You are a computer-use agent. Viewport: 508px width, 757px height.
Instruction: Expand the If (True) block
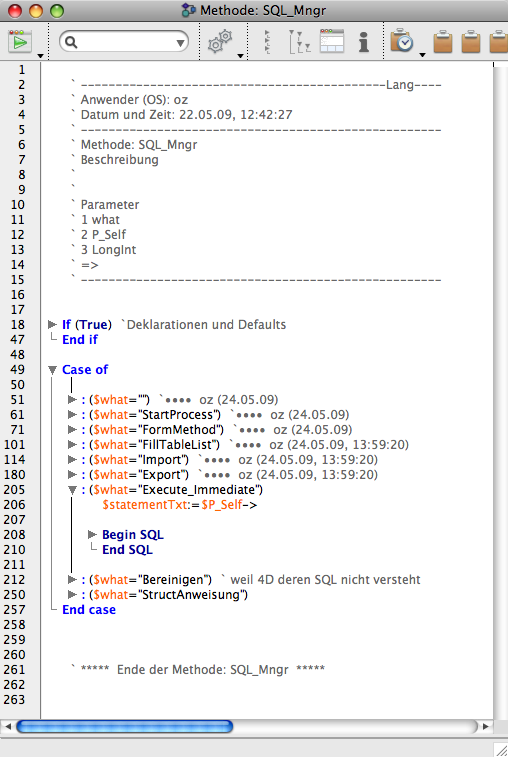click(52, 324)
